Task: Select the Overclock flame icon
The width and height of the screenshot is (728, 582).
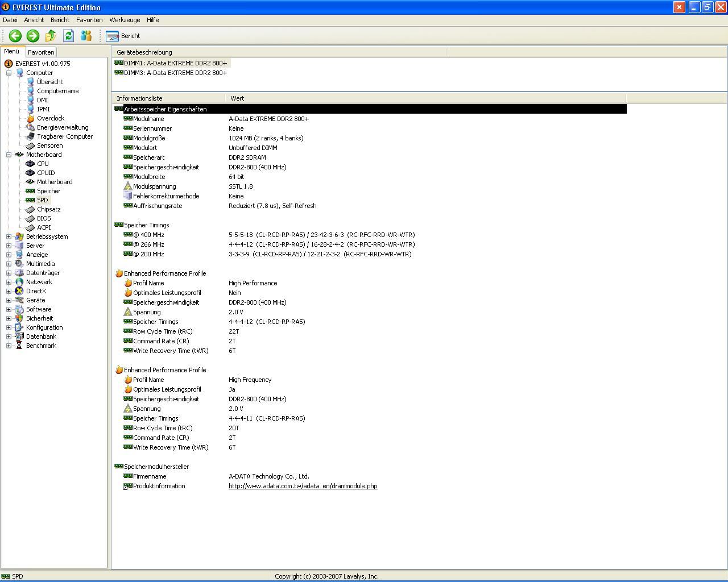Action: point(31,118)
